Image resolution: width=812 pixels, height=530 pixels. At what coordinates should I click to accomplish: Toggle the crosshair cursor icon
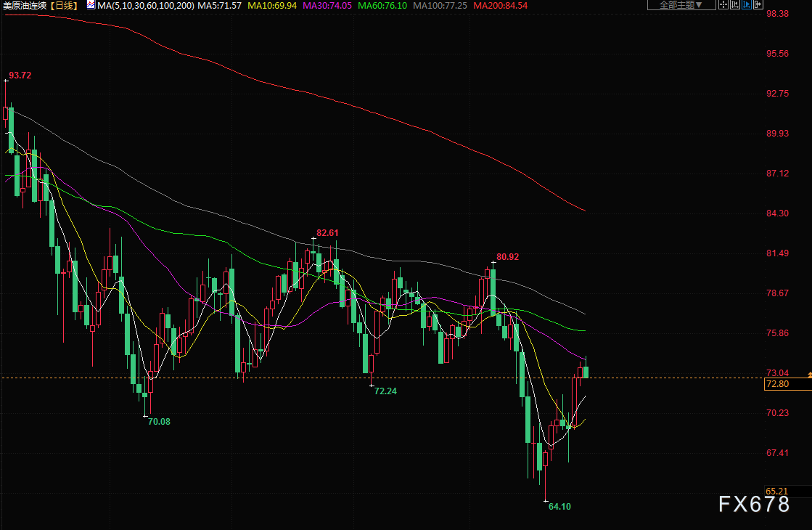pos(723,4)
